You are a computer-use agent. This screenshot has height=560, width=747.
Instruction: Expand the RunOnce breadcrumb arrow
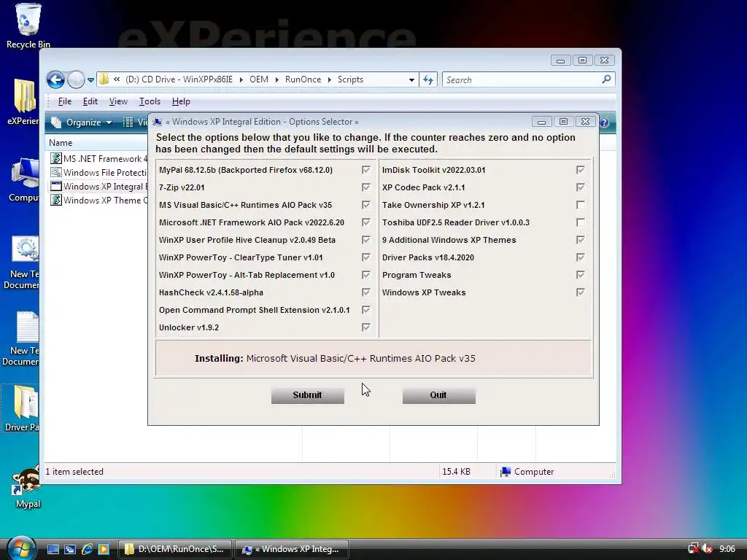[x=329, y=79]
